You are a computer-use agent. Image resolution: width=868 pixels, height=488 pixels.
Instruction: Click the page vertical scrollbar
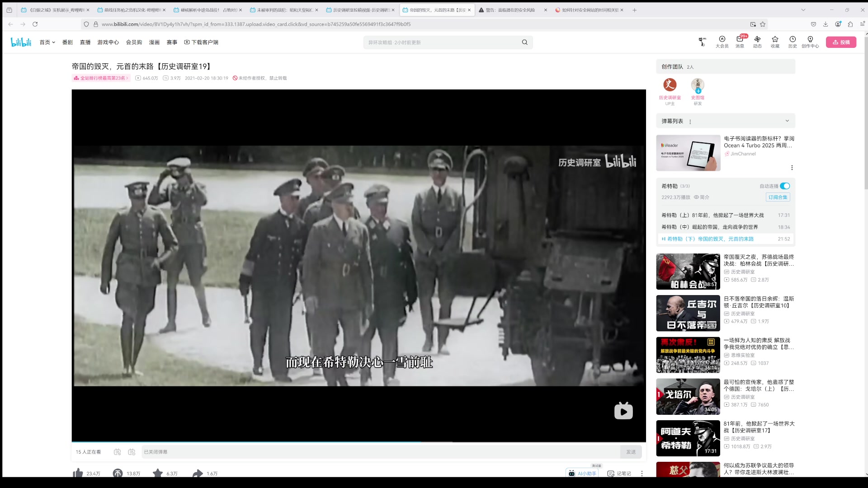pyautogui.click(x=865, y=113)
